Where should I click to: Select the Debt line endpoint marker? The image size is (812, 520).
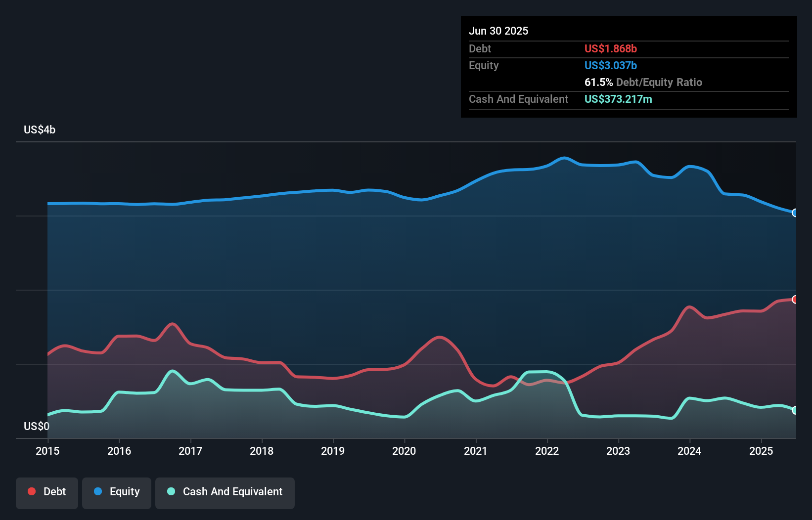click(795, 299)
